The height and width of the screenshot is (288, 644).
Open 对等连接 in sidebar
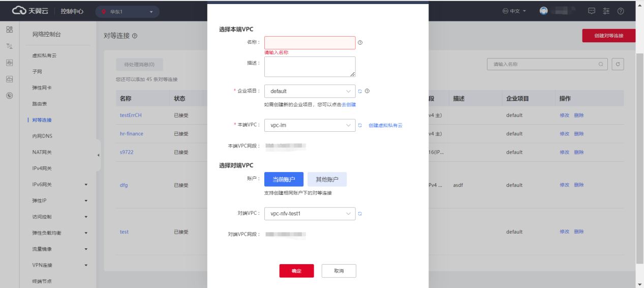(42, 120)
